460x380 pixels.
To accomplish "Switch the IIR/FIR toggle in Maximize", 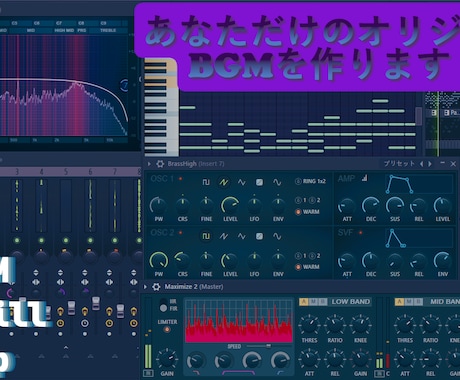I will pyautogui.click(x=163, y=305).
